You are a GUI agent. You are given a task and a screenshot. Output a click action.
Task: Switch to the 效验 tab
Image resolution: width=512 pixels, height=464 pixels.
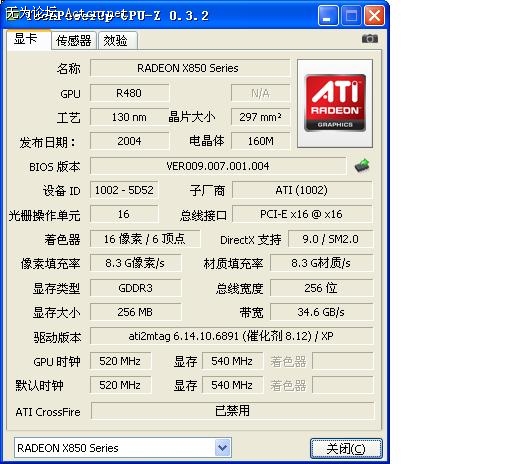coord(115,41)
